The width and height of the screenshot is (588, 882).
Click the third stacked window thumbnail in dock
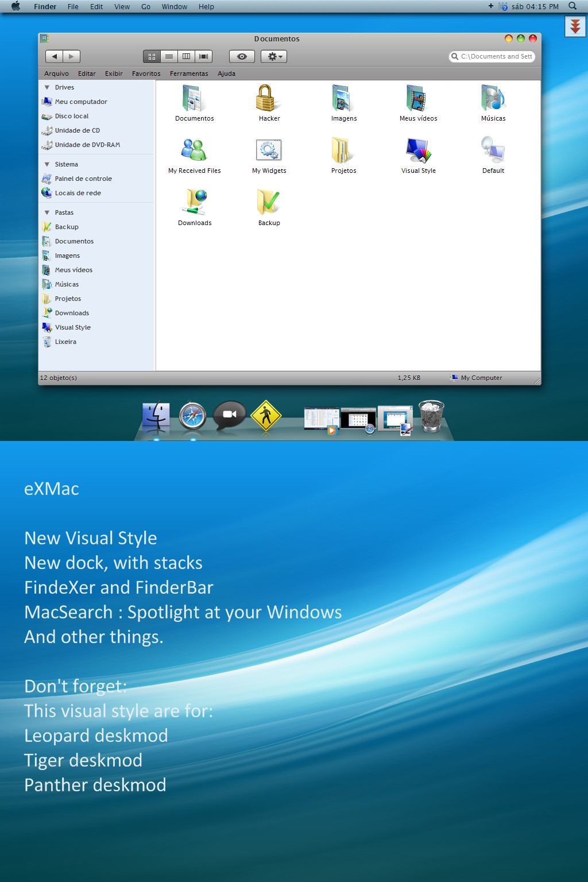(395, 420)
